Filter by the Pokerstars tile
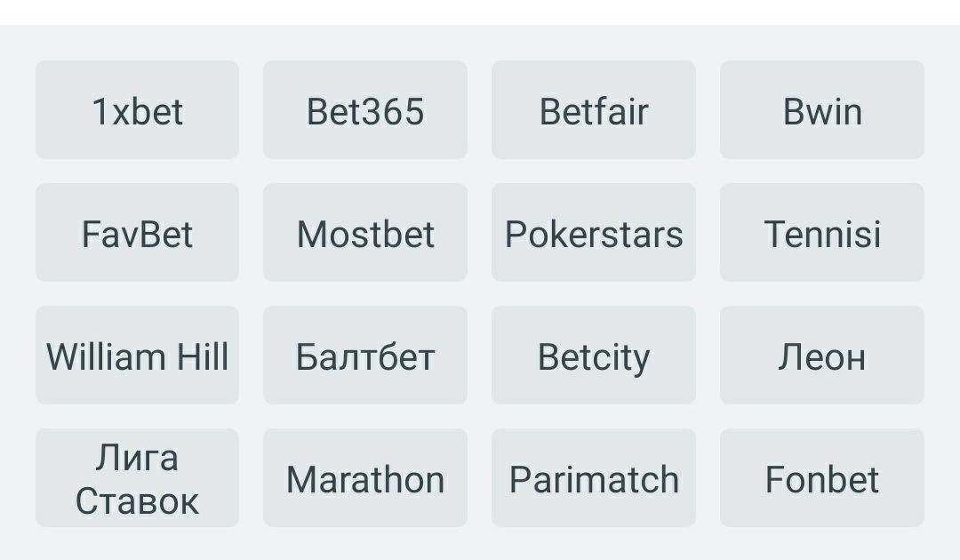Screen dimensions: 960x560 coord(593,233)
